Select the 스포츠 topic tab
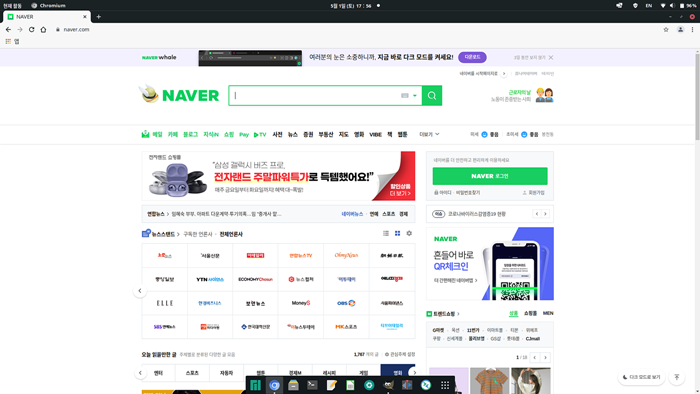This screenshot has width=700, height=394. pyautogui.click(x=192, y=373)
